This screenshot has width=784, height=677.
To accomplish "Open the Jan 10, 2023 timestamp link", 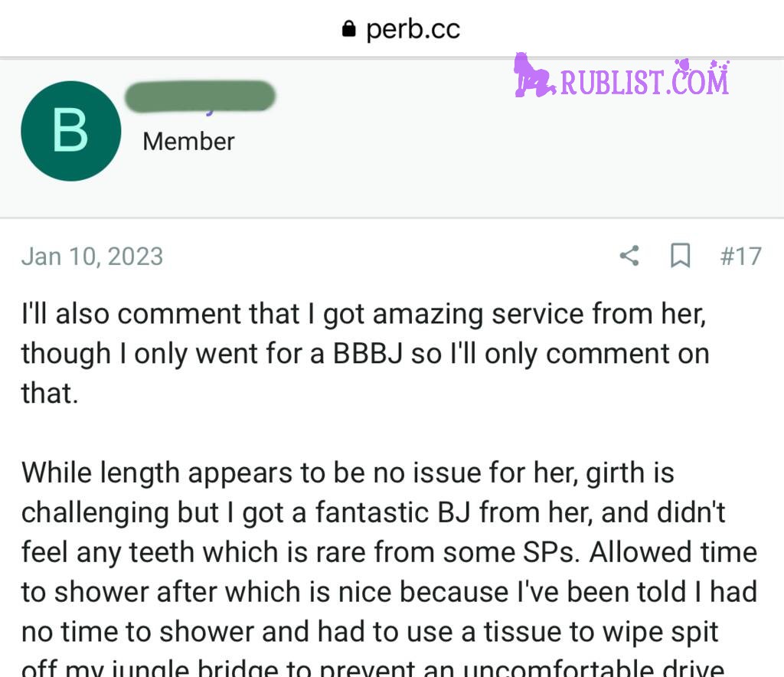I will [x=92, y=256].
